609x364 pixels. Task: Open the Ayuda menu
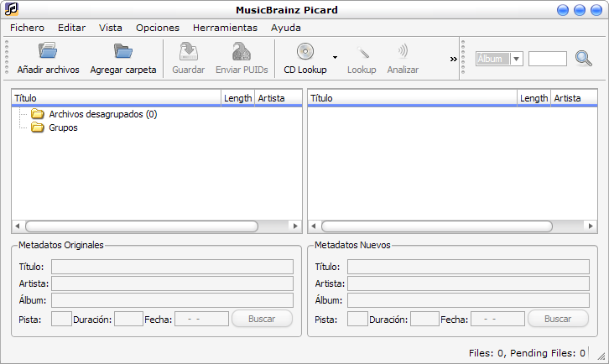click(285, 28)
